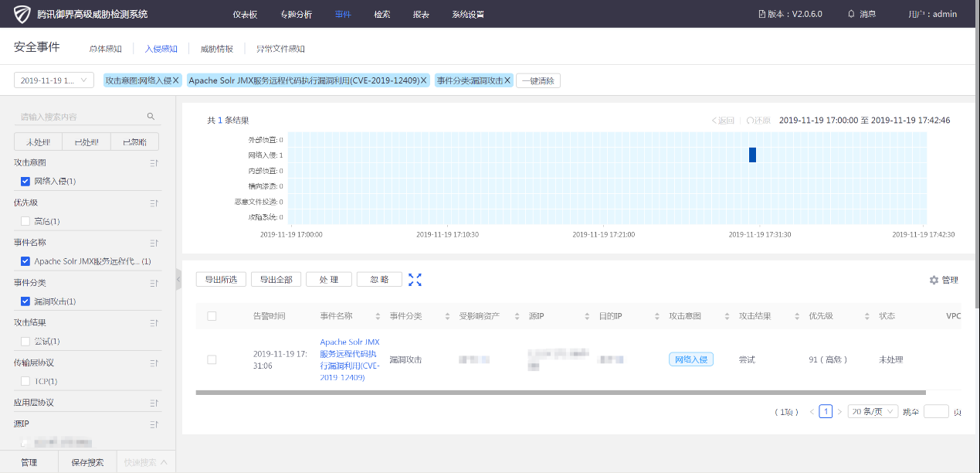The height and width of the screenshot is (473, 980).
Task: Open the 专项分析 menu
Action: coord(296,14)
